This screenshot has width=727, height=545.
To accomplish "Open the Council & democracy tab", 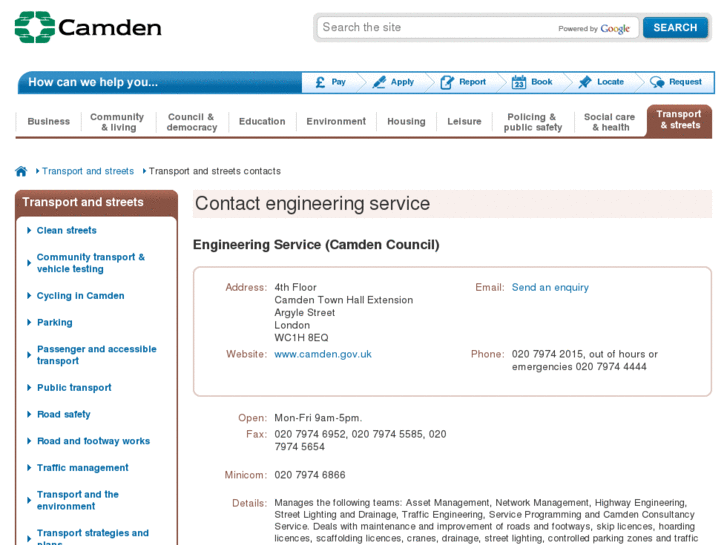I will [x=191, y=122].
